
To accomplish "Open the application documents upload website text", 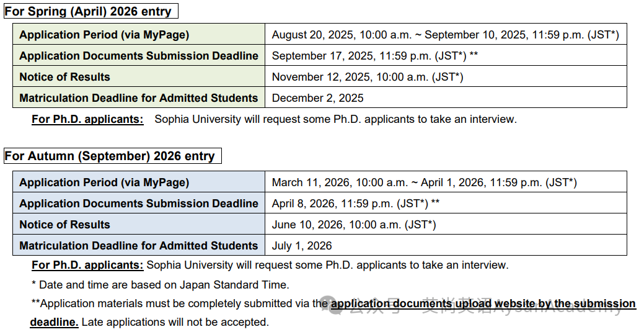I will coord(433,303).
